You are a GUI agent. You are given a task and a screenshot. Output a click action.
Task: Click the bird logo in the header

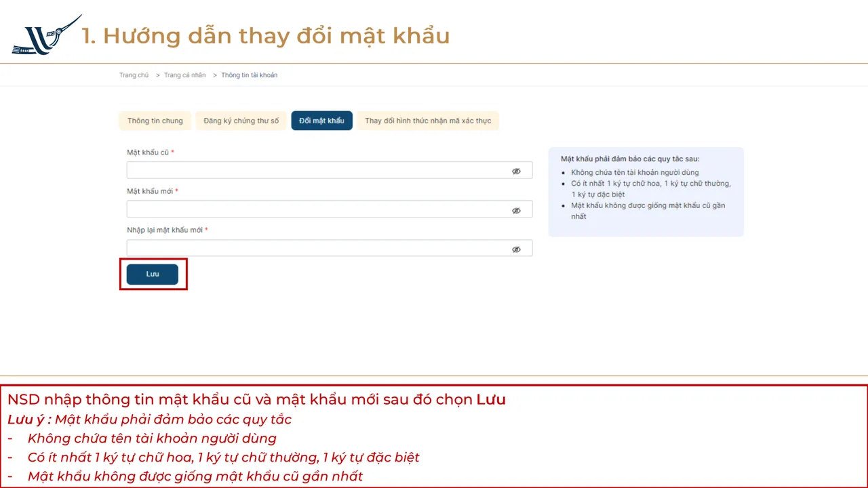pyautogui.click(x=47, y=35)
